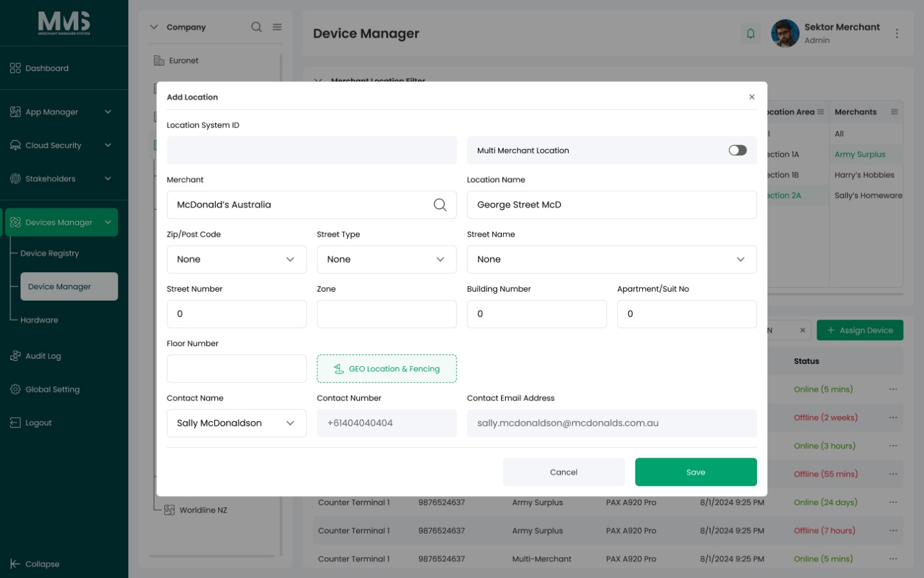This screenshot has width=924, height=578.
Task: Click the Collapse sidebar arrow icon
Action: [x=15, y=564]
